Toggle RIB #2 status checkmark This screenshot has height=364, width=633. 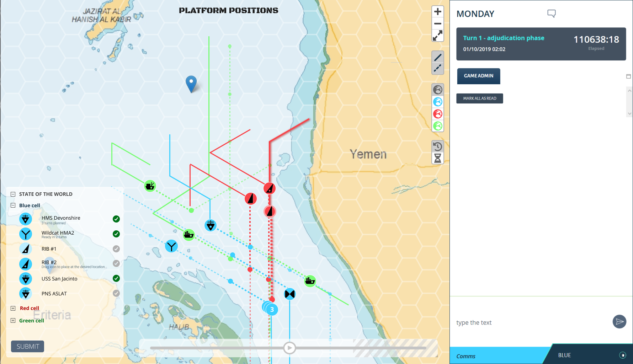[x=116, y=263]
